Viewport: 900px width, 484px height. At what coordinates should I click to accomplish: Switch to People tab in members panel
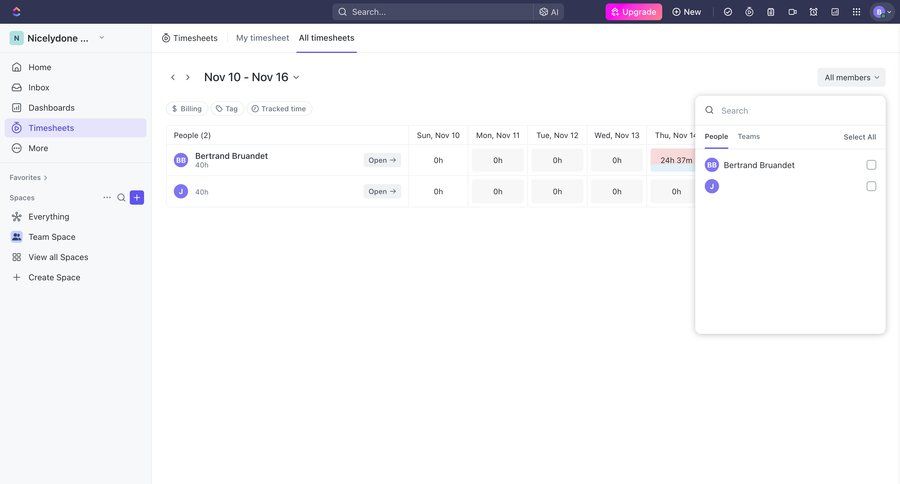point(716,137)
